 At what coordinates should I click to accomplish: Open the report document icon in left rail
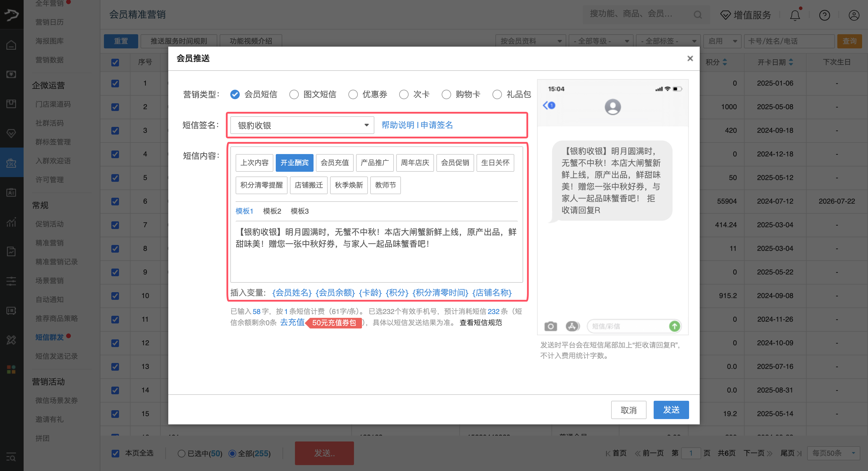12,251
